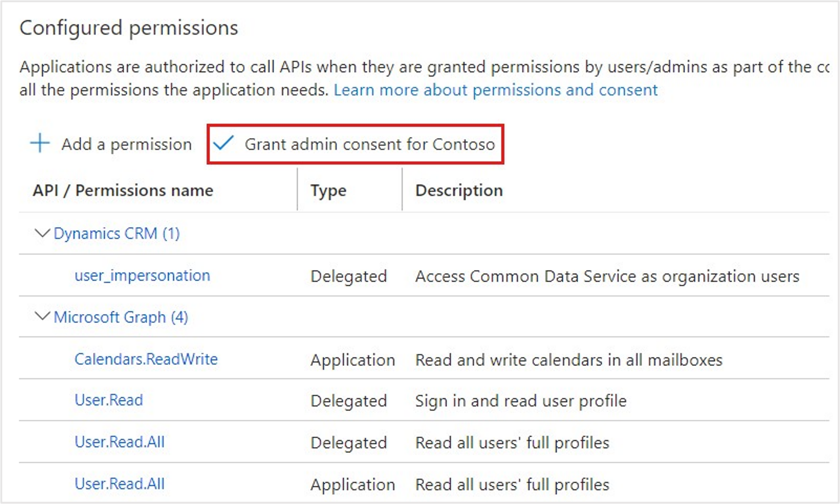
Task: Click Grant admin consent for Contoso
Action: 355,144
